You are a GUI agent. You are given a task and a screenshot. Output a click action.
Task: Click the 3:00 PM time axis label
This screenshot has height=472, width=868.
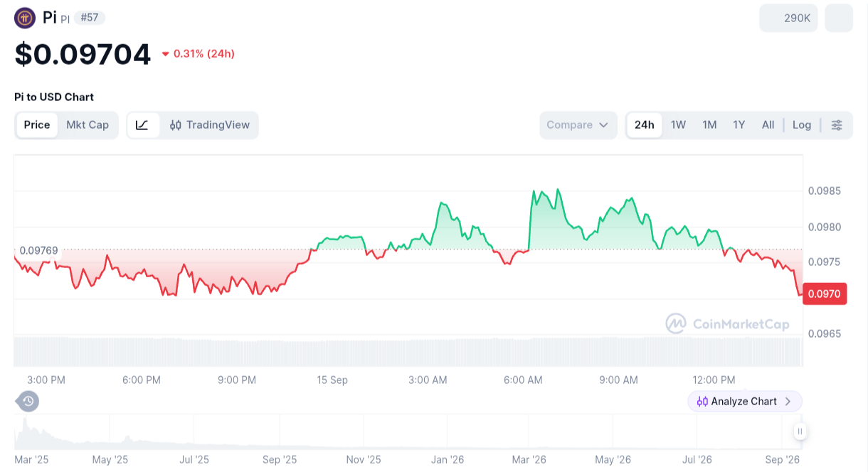point(46,380)
